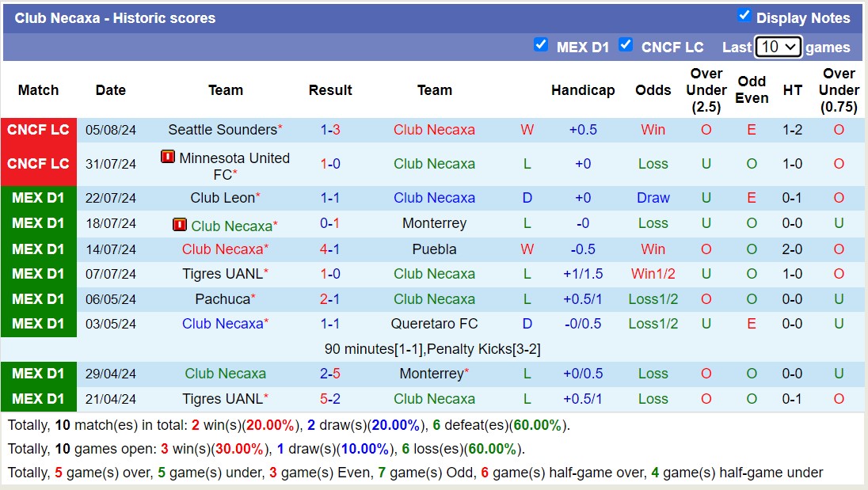Image resolution: width=868 pixels, height=490 pixels.
Task: Uncheck the Display Notes checkbox
Action: coord(742,15)
